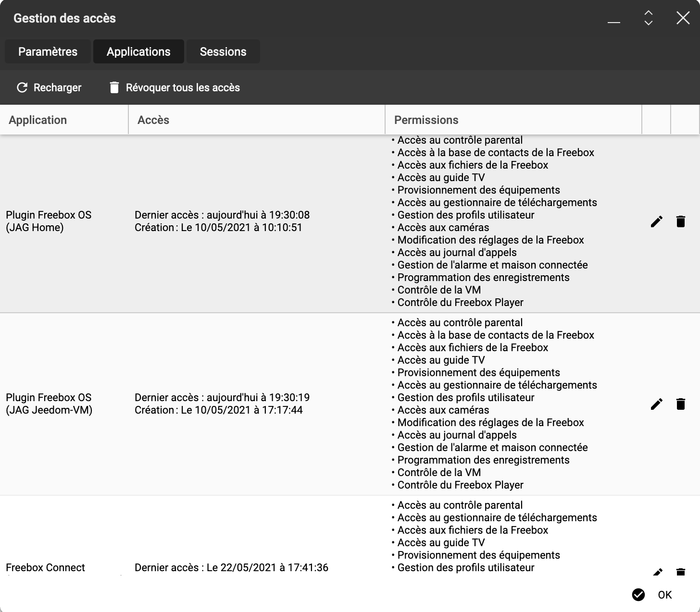The width and height of the screenshot is (700, 612).
Task: Delete the JAG Jeedom-VM application trash icon
Action: pos(681,404)
